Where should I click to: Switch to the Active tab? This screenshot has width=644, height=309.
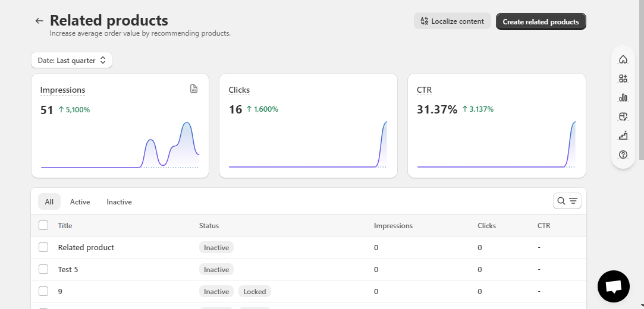coord(80,201)
